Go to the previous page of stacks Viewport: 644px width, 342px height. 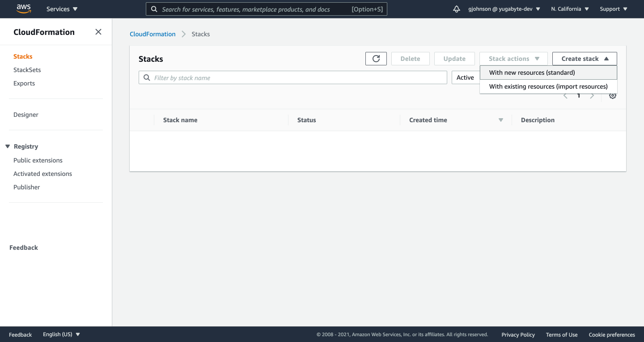pyautogui.click(x=565, y=95)
